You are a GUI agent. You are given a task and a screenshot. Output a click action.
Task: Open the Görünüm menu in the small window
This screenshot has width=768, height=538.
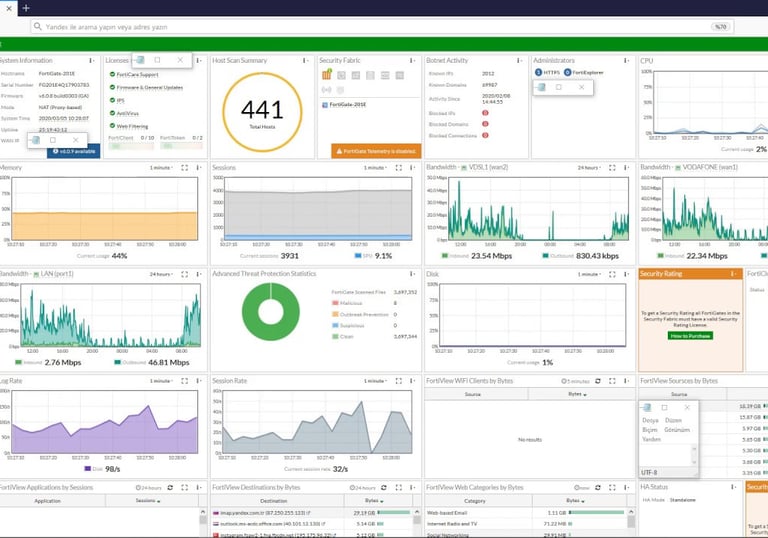click(677, 430)
